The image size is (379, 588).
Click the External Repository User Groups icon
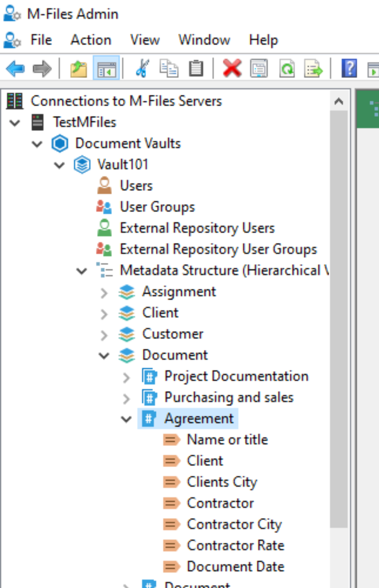[104, 249]
